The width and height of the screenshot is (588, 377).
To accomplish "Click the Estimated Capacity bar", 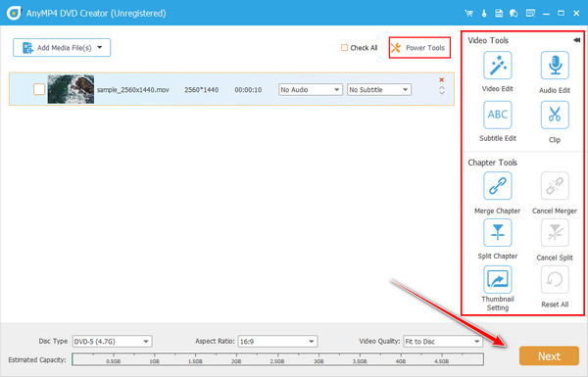I will coord(277,359).
